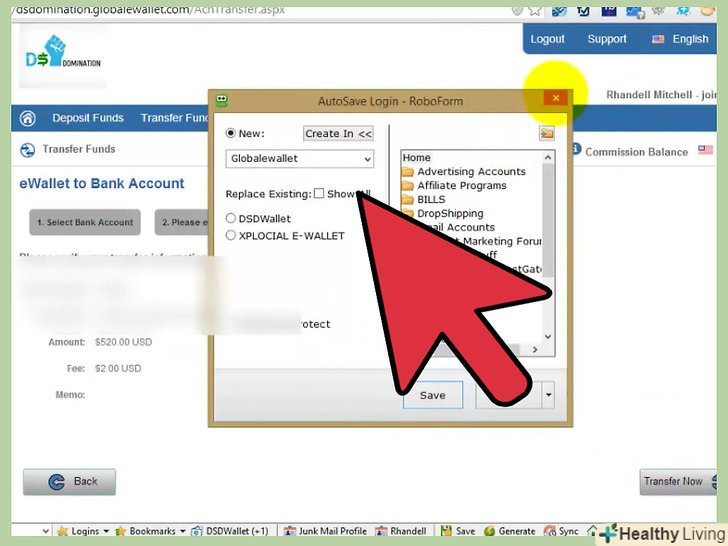Image resolution: width=728 pixels, height=546 pixels.
Task: Open Deposit Funds menu
Action: 88,118
